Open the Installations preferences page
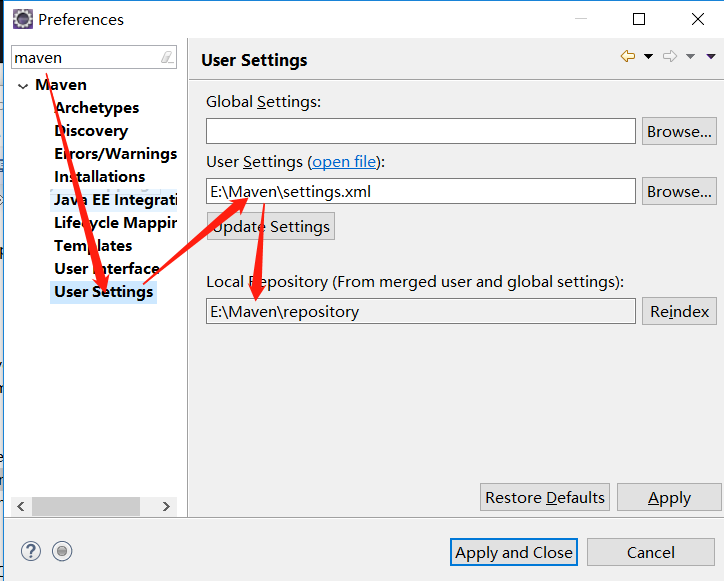 click(100, 176)
